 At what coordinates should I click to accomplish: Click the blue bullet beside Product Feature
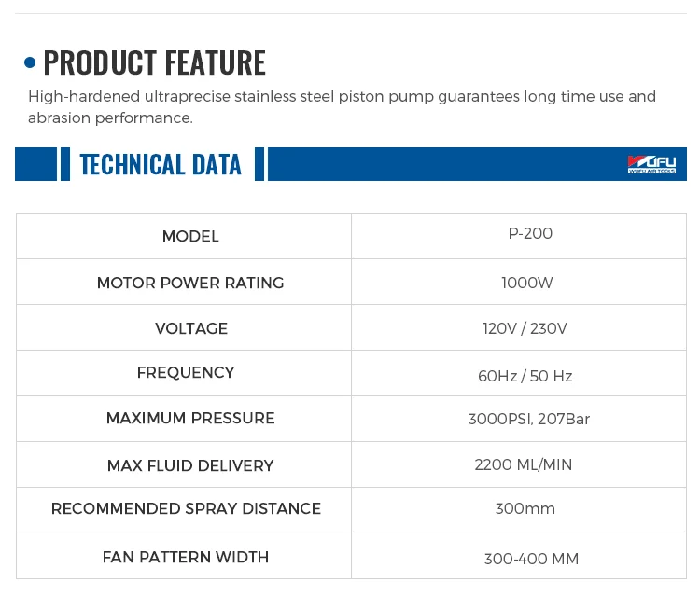[30, 63]
